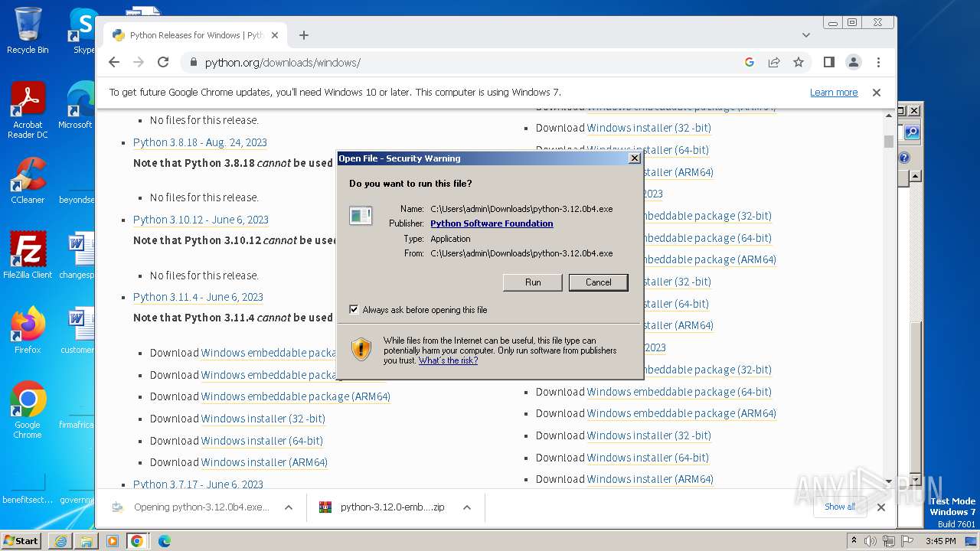Open File Explorer from taskbar
This screenshot has width=980, height=551.
click(x=86, y=541)
